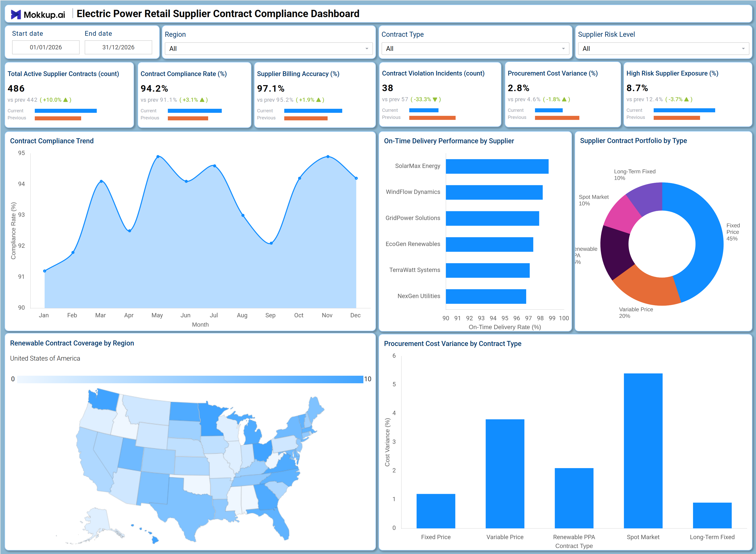Click the End date field 31/12/2026

point(118,47)
